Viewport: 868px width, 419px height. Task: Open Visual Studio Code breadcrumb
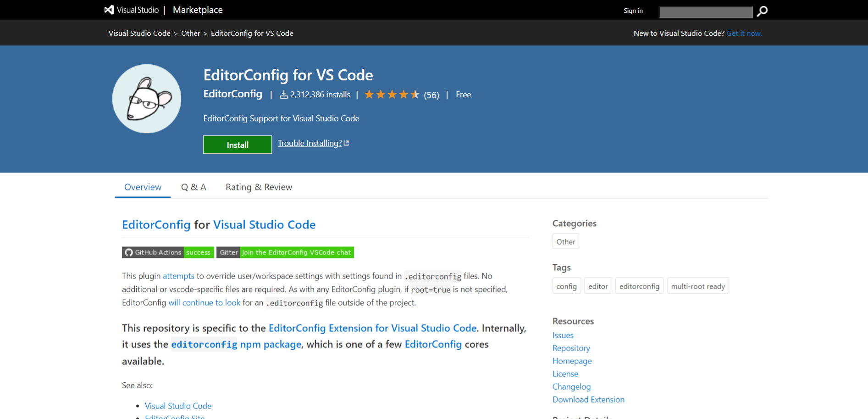pyautogui.click(x=139, y=33)
